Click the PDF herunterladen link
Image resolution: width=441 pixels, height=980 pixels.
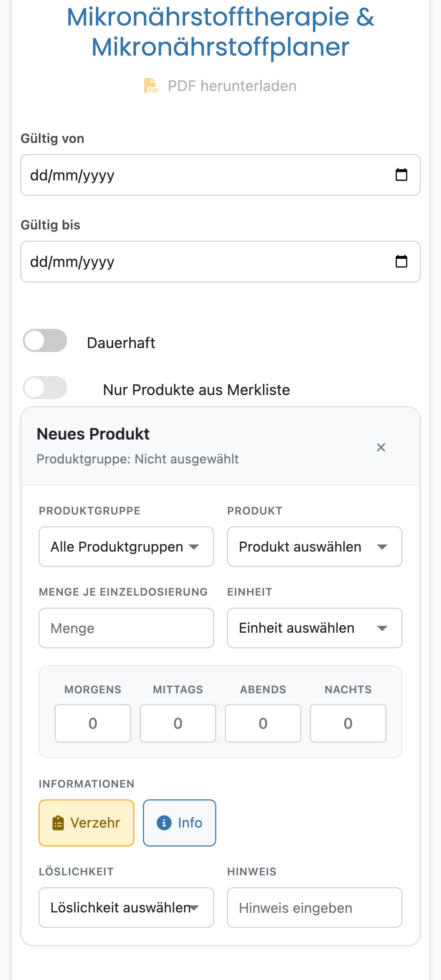232,86
